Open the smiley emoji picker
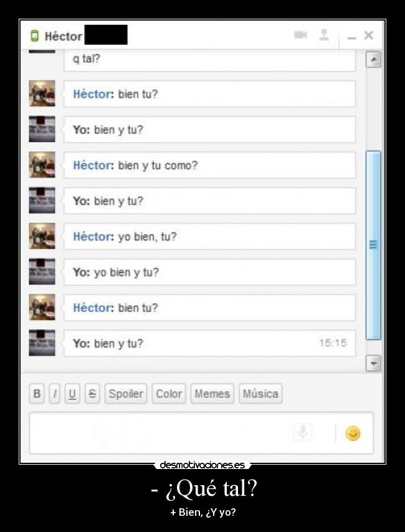Viewport: 405px width, 532px height. pyautogui.click(x=353, y=433)
